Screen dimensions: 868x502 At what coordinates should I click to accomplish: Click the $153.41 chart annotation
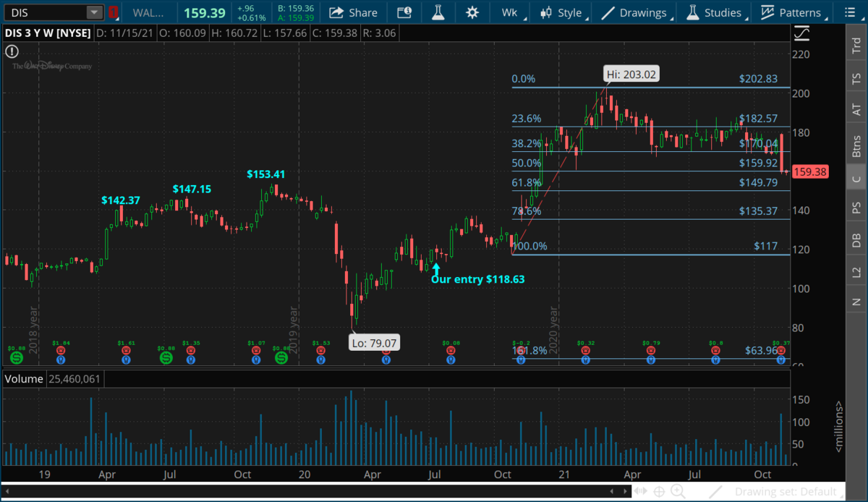(x=266, y=174)
